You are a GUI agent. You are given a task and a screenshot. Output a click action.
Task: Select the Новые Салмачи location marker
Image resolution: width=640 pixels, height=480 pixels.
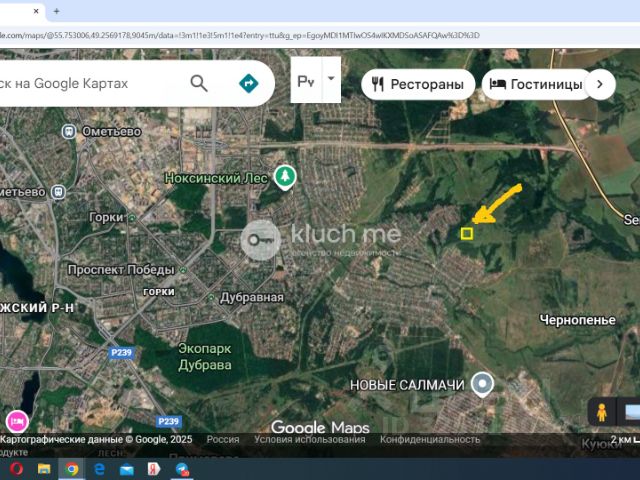[482, 384]
